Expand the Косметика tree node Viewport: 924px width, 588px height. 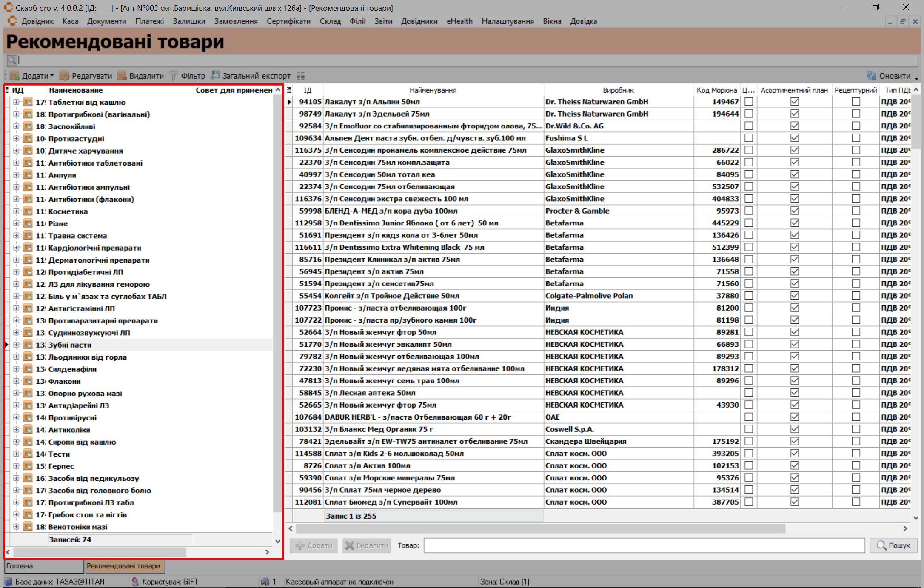click(16, 211)
